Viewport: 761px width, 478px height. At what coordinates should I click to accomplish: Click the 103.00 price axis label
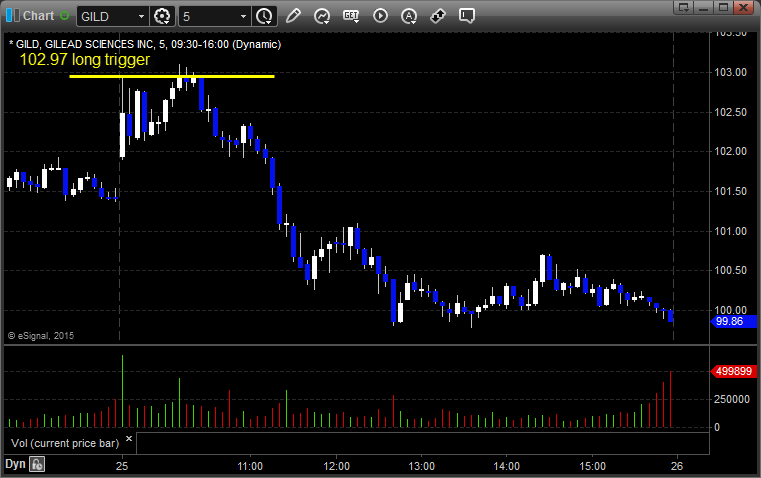730,72
